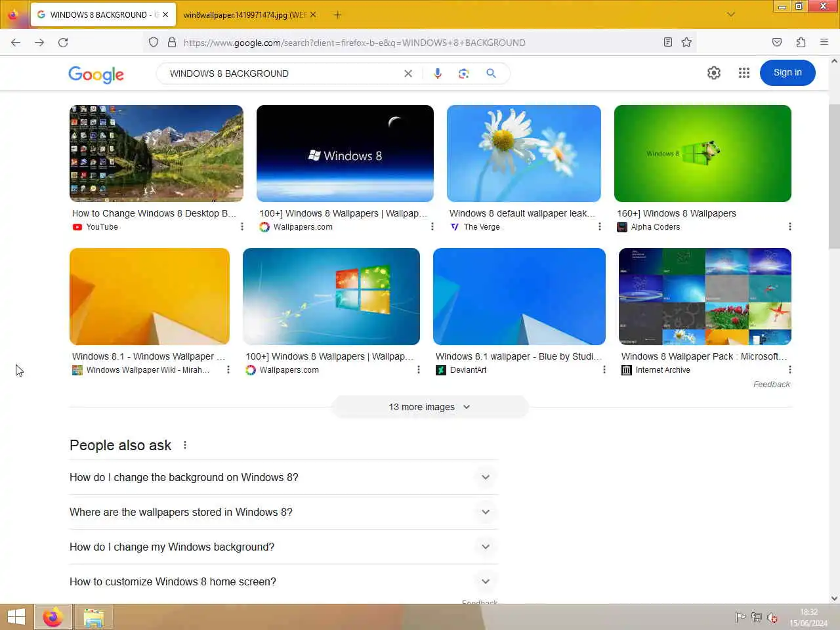Bookmark this page with the star icon

point(686,42)
